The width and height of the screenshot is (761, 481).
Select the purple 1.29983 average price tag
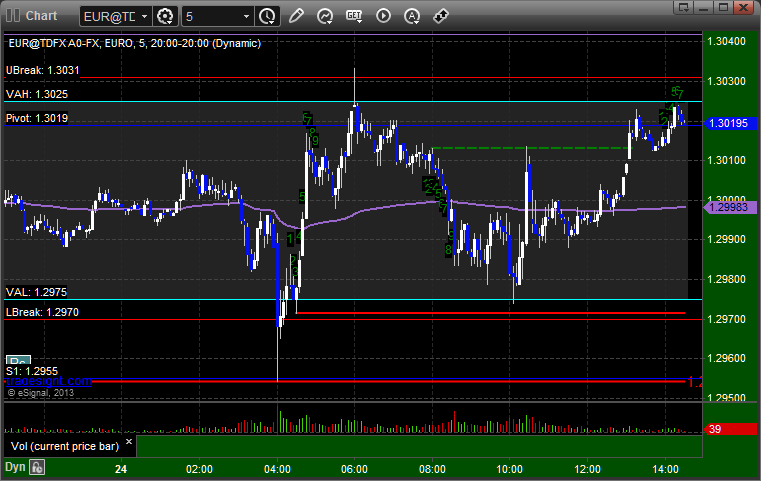[730, 208]
